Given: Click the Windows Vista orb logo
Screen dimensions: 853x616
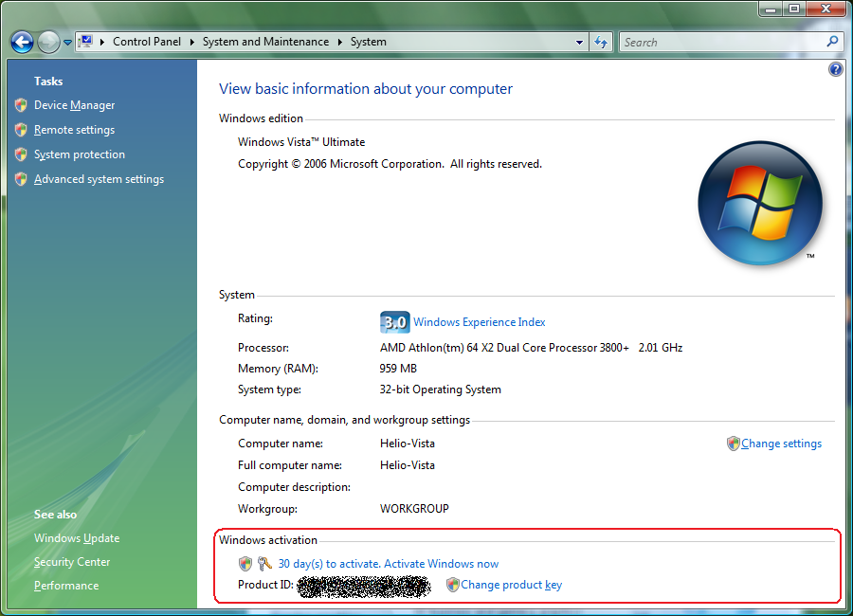Looking at the screenshot, I should pyautogui.click(x=760, y=203).
